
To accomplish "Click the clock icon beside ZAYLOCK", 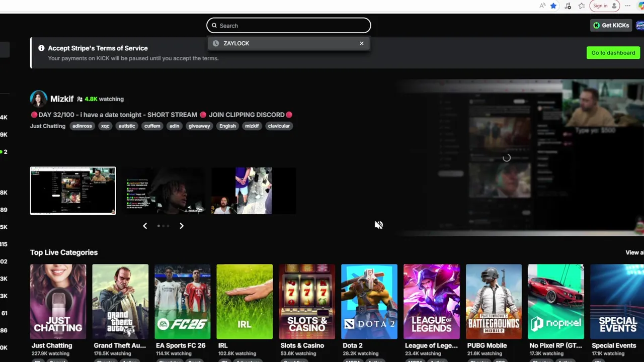I will click(x=216, y=43).
